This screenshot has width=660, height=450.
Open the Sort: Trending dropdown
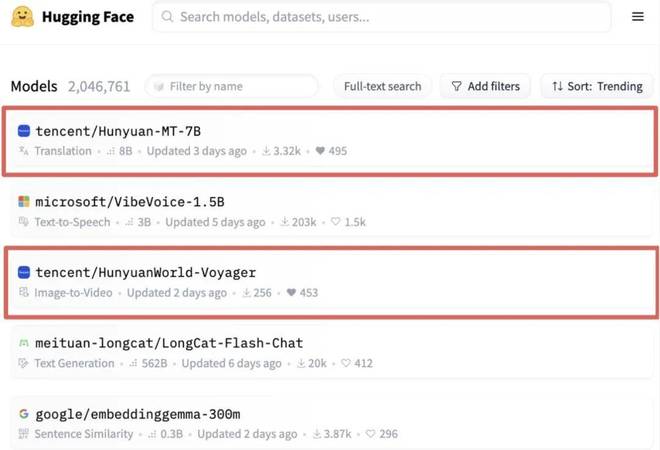click(597, 86)
